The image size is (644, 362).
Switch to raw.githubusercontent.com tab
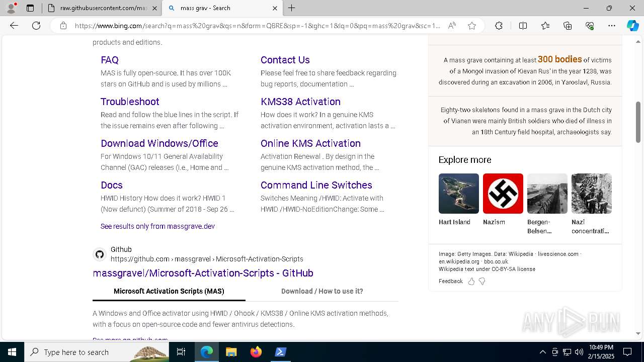coord(102,8)
